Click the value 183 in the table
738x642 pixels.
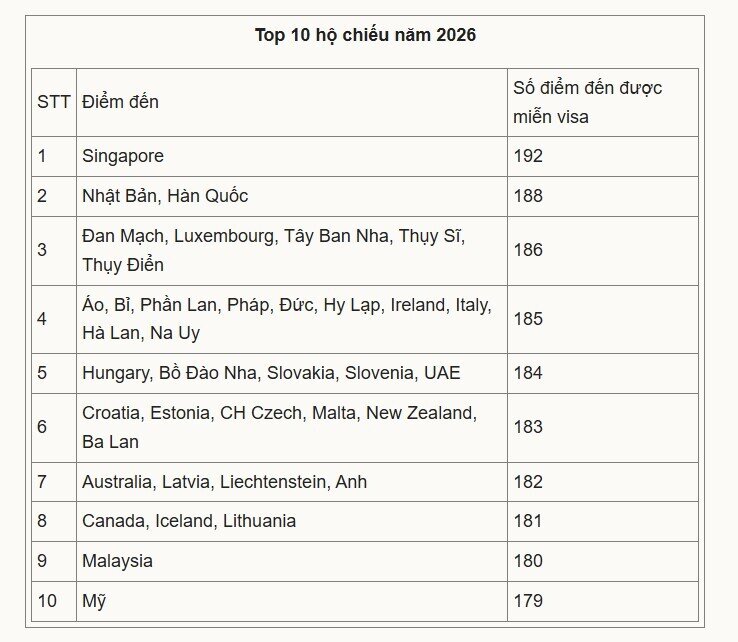528,427
